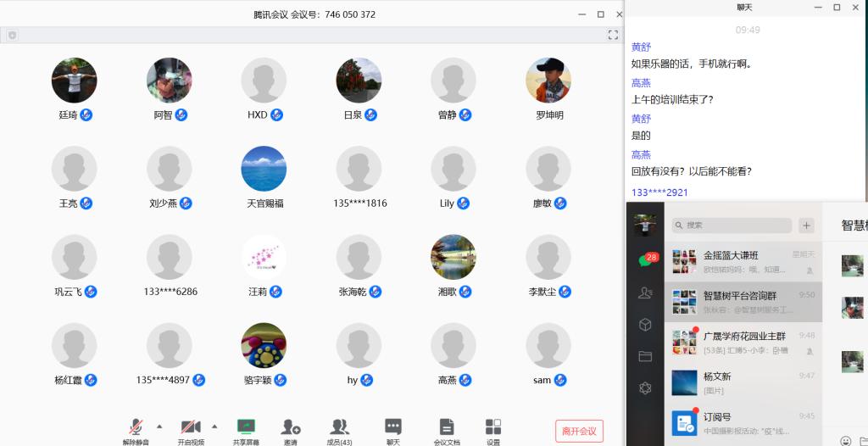Image resolution: width=868 pixels, height=446 pixels.
Task: Unmute microphone via 解除静音 icon
Action: pos(136,426)
